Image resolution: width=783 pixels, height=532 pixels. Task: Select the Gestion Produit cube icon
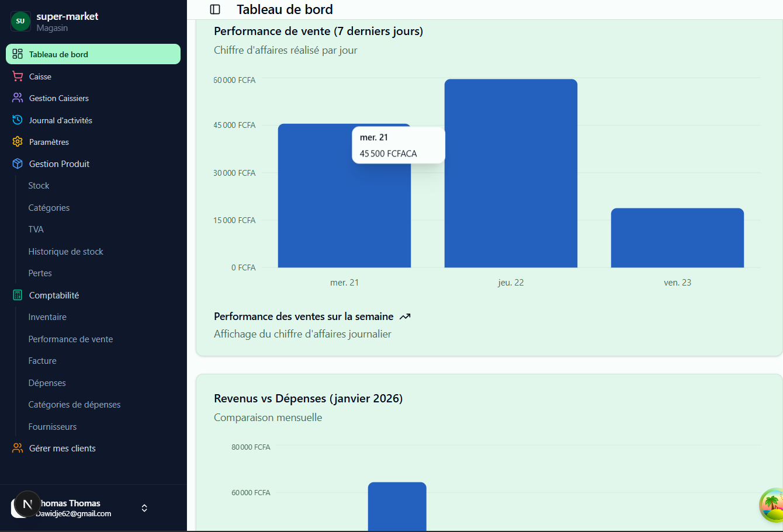[x=18, y=164]
